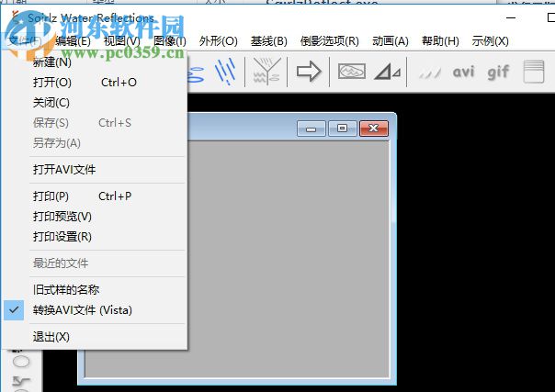
Task: Open the 基线(B) menu
Action: pyautogui.click(x=268, y=41)
